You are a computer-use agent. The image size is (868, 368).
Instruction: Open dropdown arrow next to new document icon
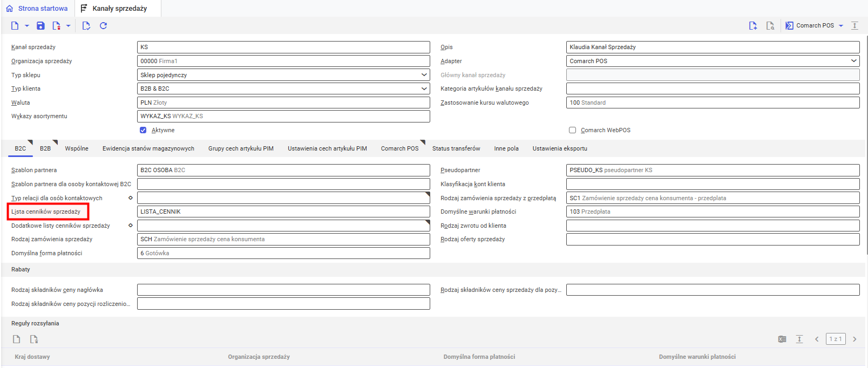tap(26, 25)
